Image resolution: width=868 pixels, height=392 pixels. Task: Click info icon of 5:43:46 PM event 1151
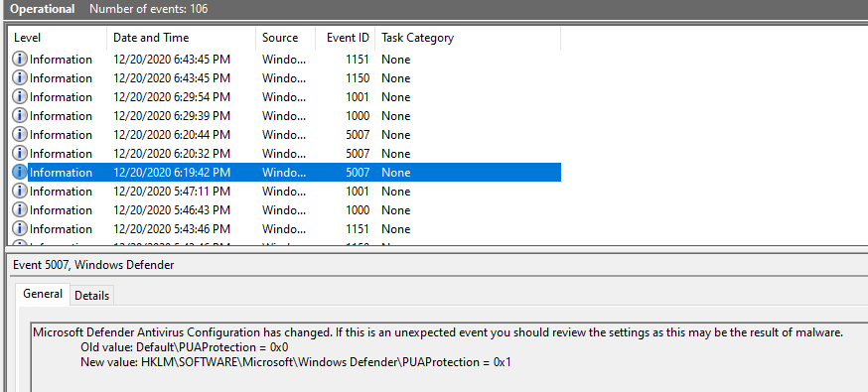(20, 229)
